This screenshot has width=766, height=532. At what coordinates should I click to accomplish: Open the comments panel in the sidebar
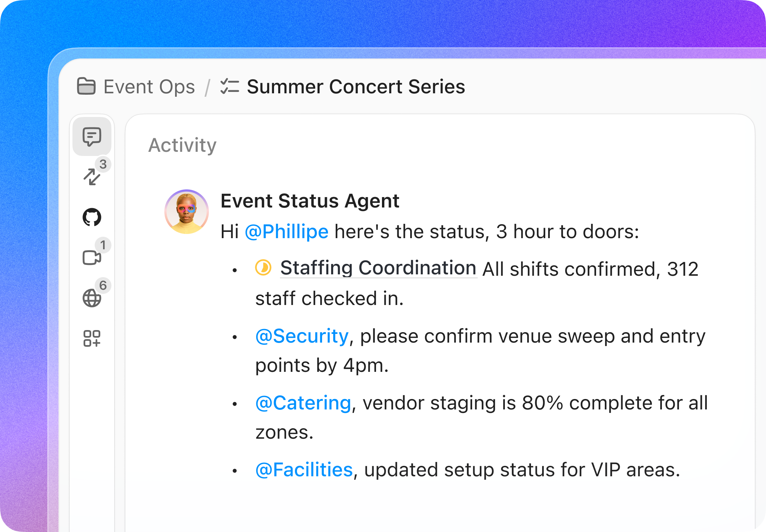(x=92, y=137)
